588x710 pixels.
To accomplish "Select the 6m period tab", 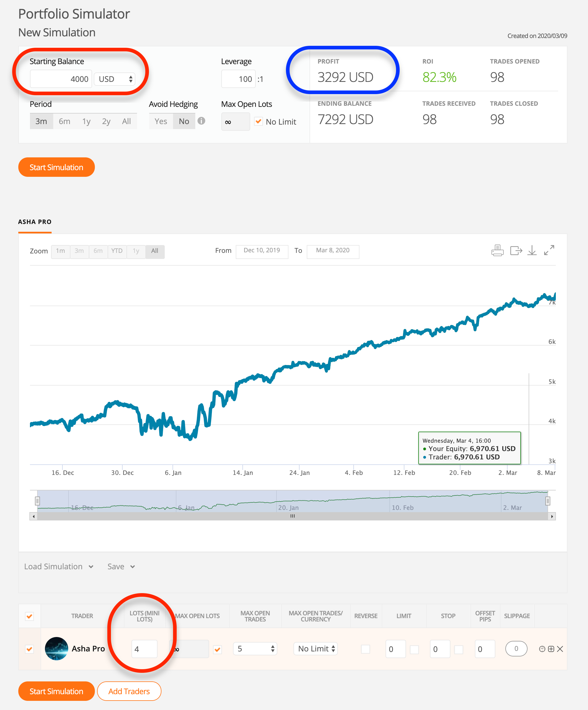I will pos(64,121).
